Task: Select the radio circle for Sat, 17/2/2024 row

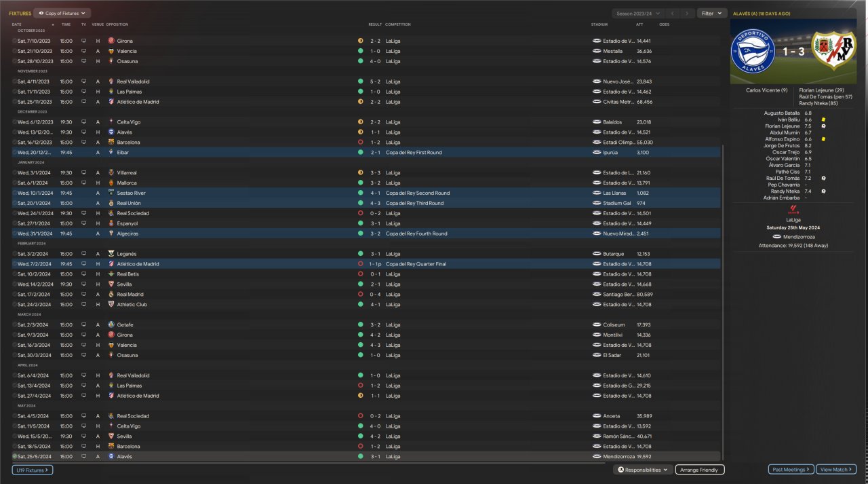Action: coord(14,295)
